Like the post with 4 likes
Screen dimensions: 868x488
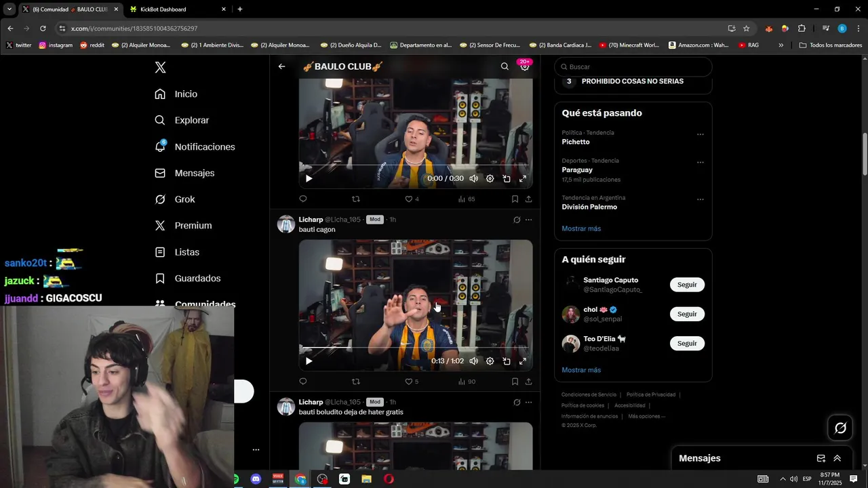point(412,199)
